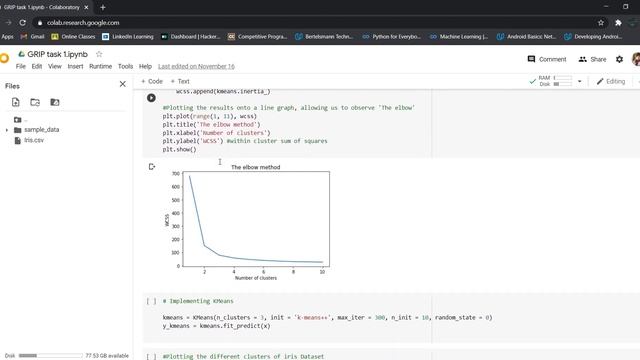Click the RAM Disk resource indicator
The image size is (640, 360).
(551, 81)
